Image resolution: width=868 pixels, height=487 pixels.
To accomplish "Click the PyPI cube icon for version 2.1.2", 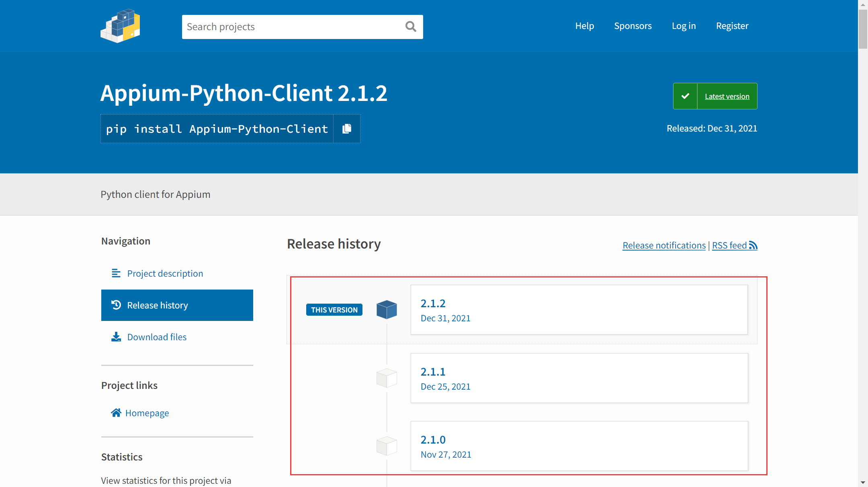I will [x=386, y=308].
